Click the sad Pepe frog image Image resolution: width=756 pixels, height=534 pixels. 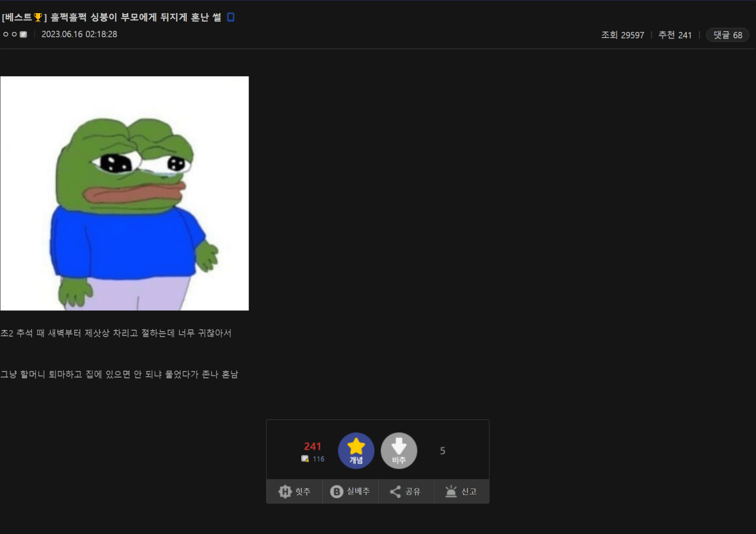click(124, 193)
